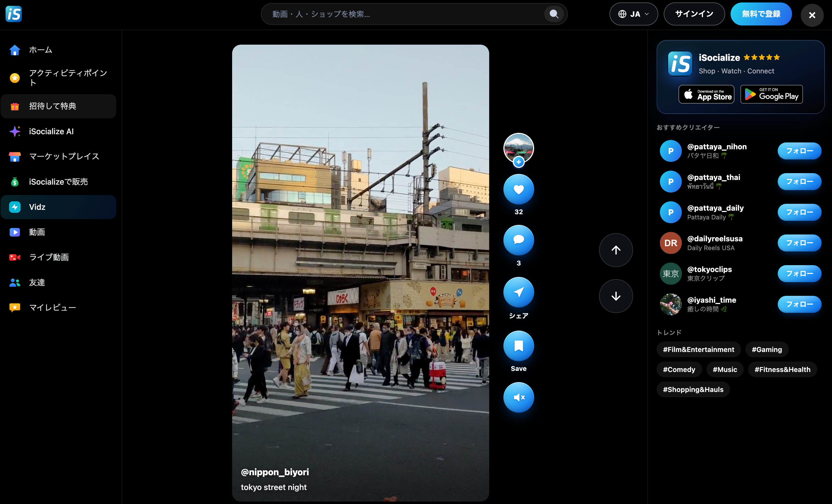Open iSocializeで販売 in sidebar
Screen dimensions: 832x504
(x=58, y=182)
